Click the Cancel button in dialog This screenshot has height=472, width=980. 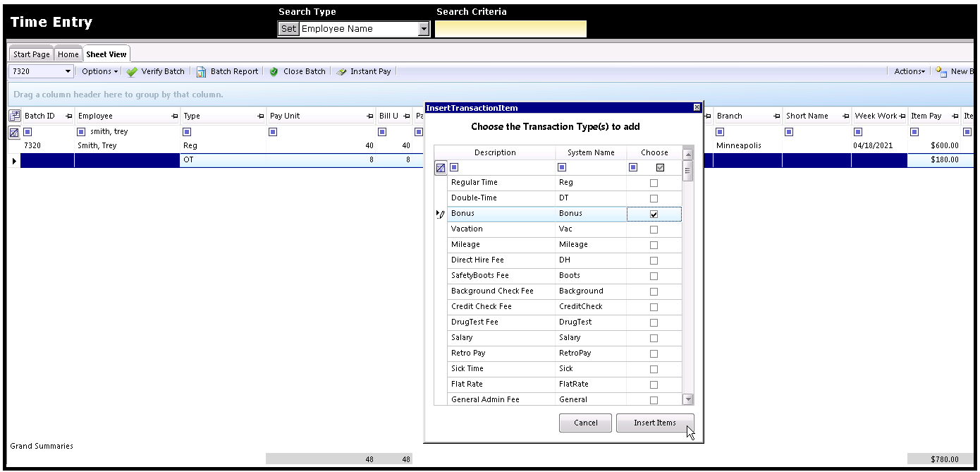pyautogui.click(x=585, y=423)
